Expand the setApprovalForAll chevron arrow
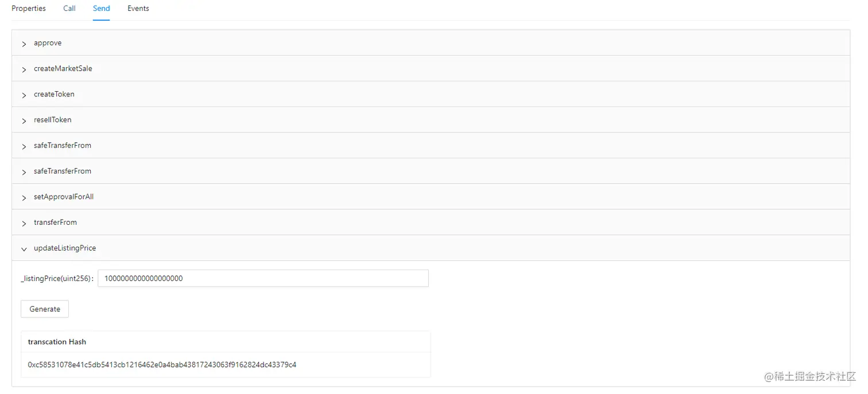Viewport: 868px width, 394px height. (24, 198)
